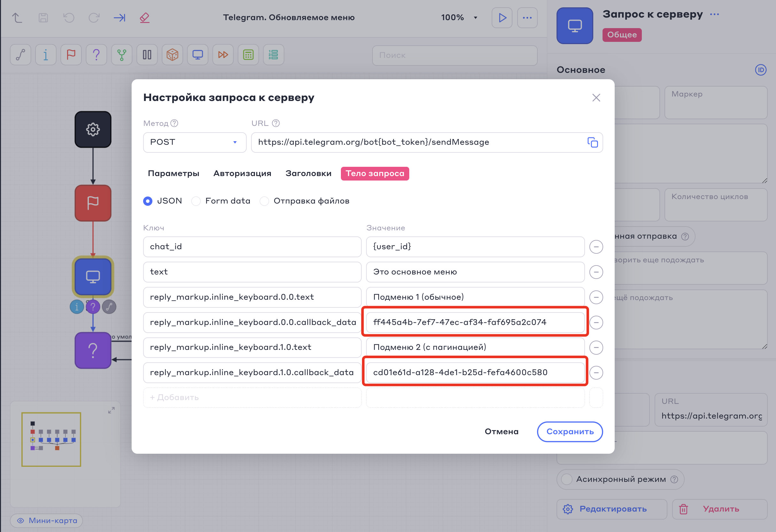
Task: Click the small blue info badge under node
Action: pos(77,307)
